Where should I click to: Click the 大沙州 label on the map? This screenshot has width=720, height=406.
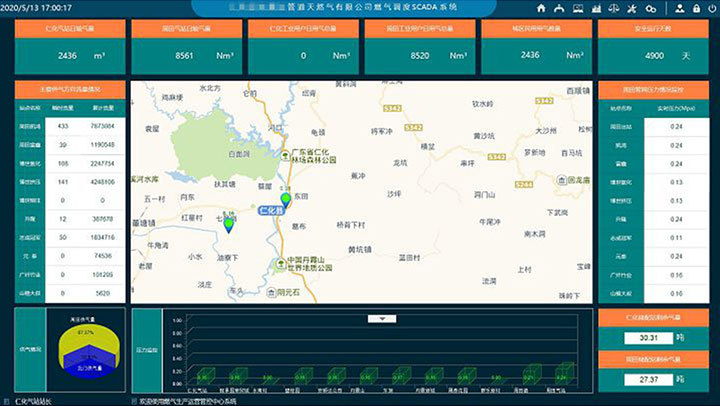(546, 131)
